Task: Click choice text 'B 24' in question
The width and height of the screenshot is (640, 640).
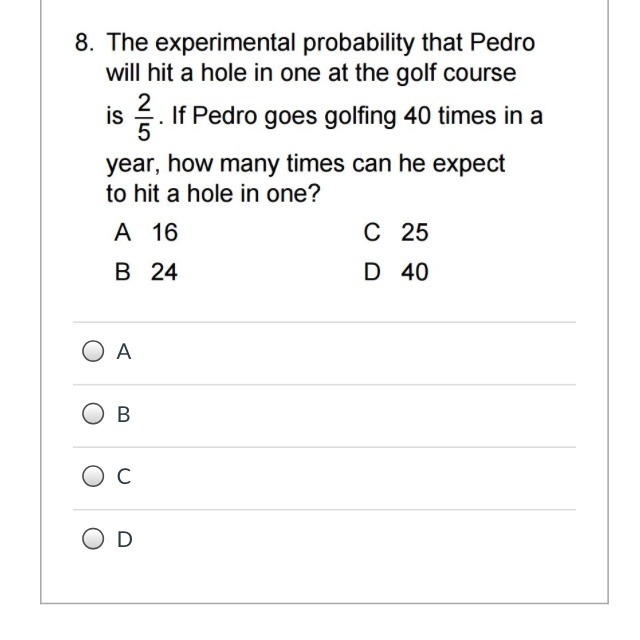Action: pyautogui.click(x=146, y=271)
